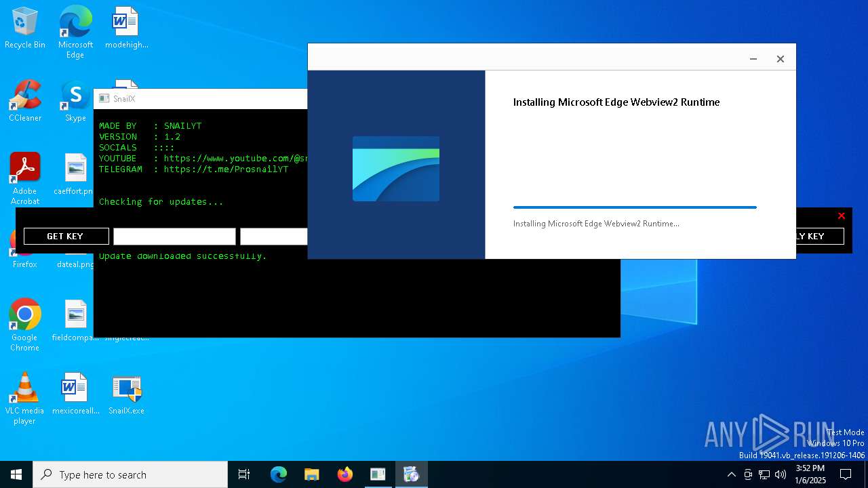Viewport: 868px width, 488px height.
Task: Click 'Update downloaded successfully.' text
Action: pos(183,256)
